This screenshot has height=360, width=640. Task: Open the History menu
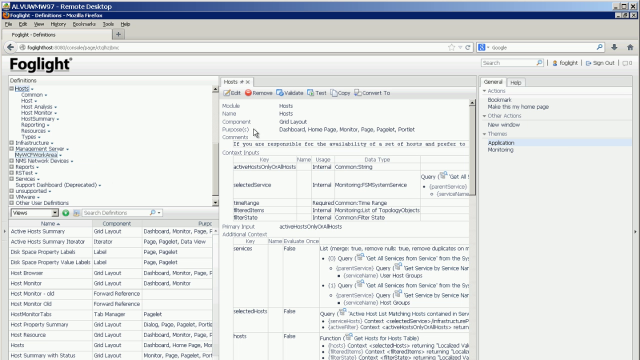coord(58,24)
